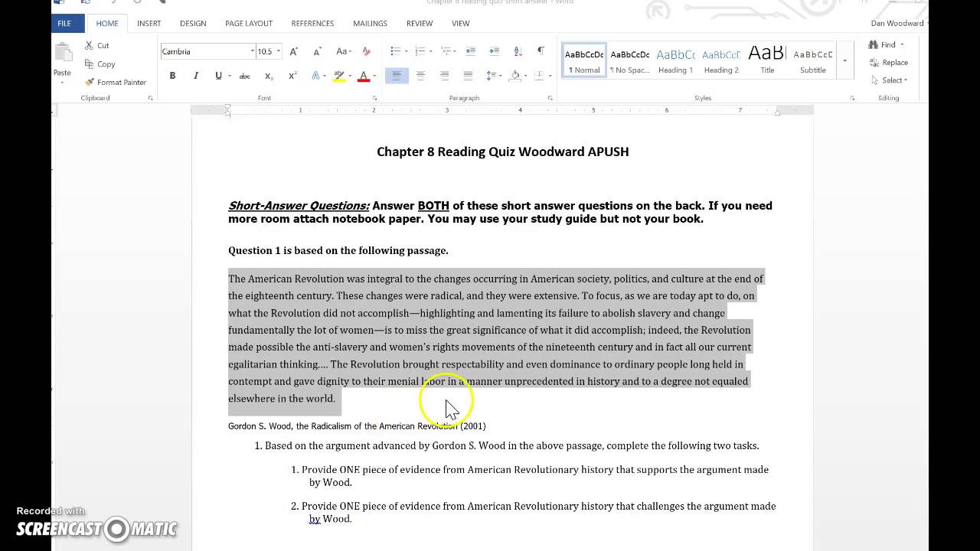Viewport: 980px width, 551px height.
Task: Sort the selected paragraphs
Action: (517, 51)
